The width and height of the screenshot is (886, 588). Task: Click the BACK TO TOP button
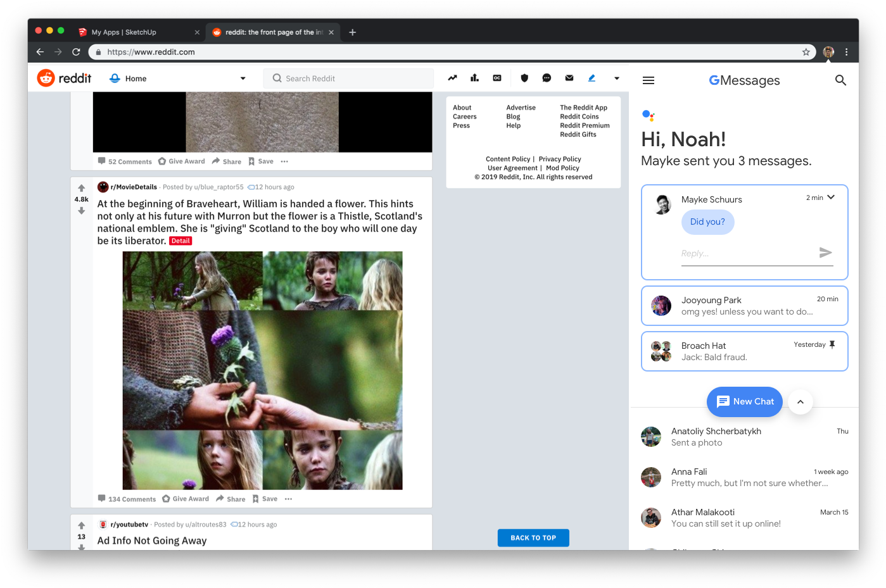click(533, 537)
